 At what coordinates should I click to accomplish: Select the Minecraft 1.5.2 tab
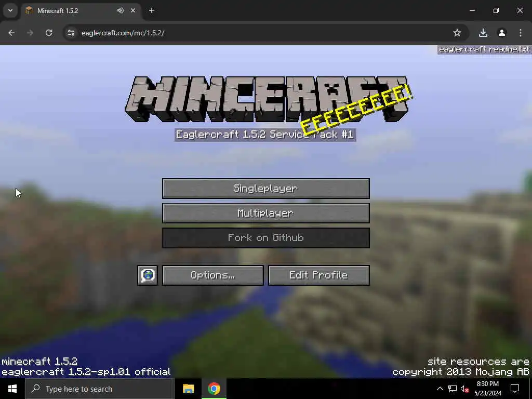pyautogui.click(x=81, y=10)
